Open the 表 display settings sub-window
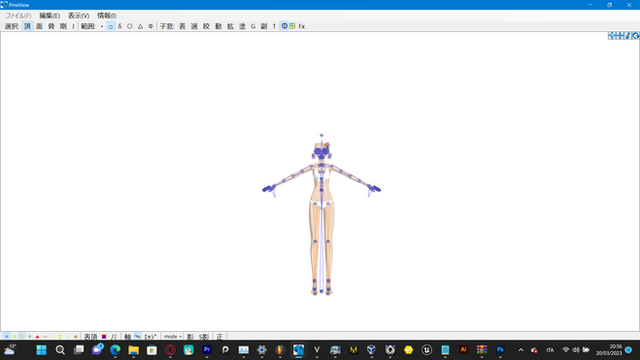640x360 pixels. point(182,26)
